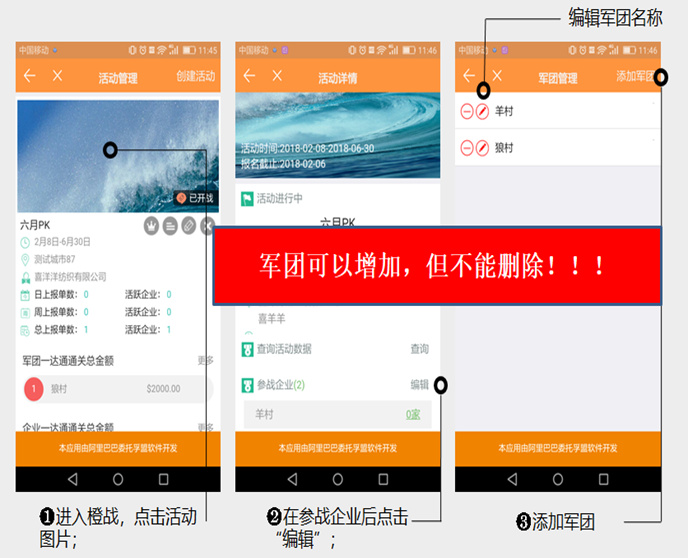Select the 狼村 ranking row with $2000.00
688x558 pixels.
[117, 388]
